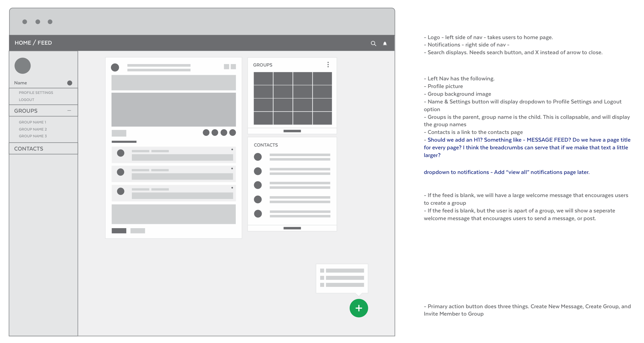Viewport: 644px width, 343px height.
Task: Select GROUP NAME 3 from sidebar
Action: pos(32,136)
